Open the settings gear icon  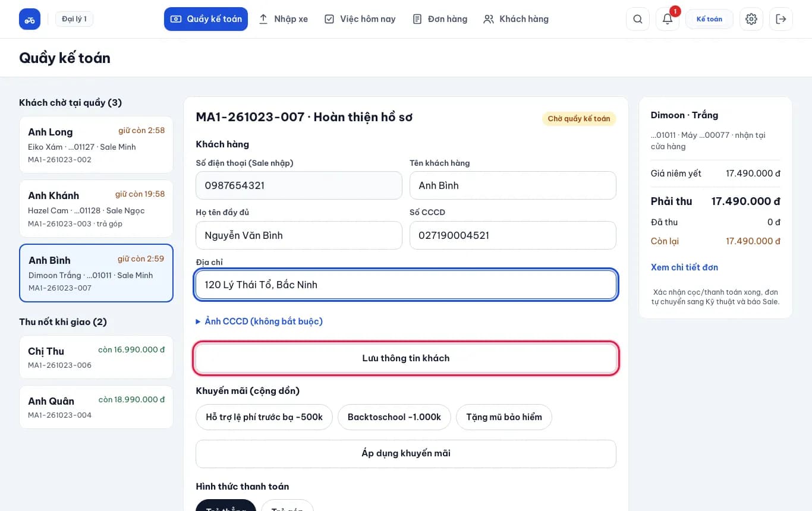pos(751,19)
